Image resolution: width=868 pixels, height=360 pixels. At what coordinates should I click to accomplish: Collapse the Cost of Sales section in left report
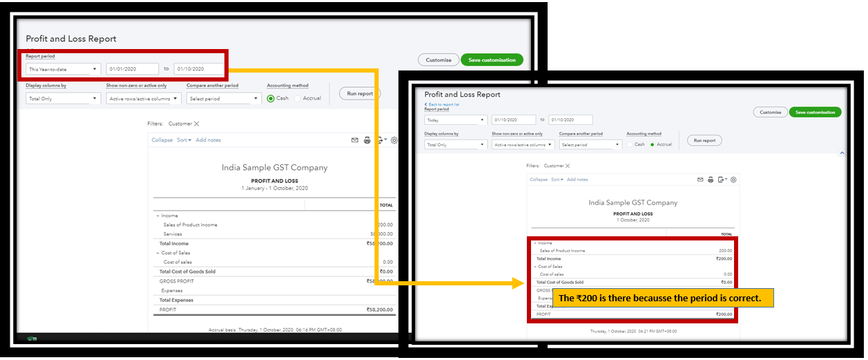pyautogui.click(x=157, y=253)
